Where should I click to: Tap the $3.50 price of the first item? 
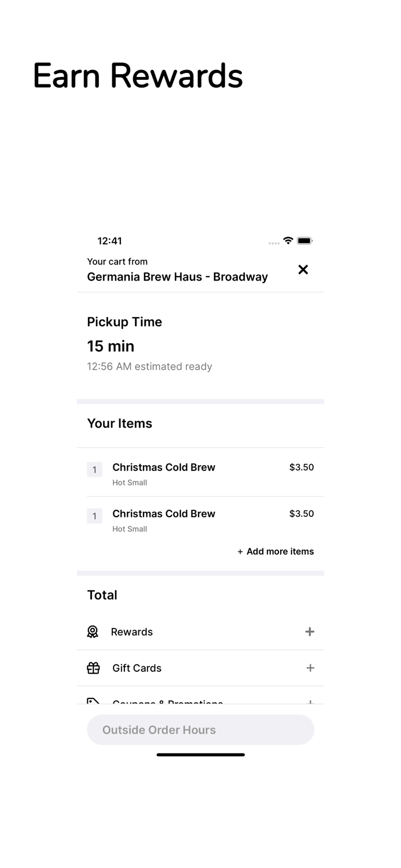point(301,467)
